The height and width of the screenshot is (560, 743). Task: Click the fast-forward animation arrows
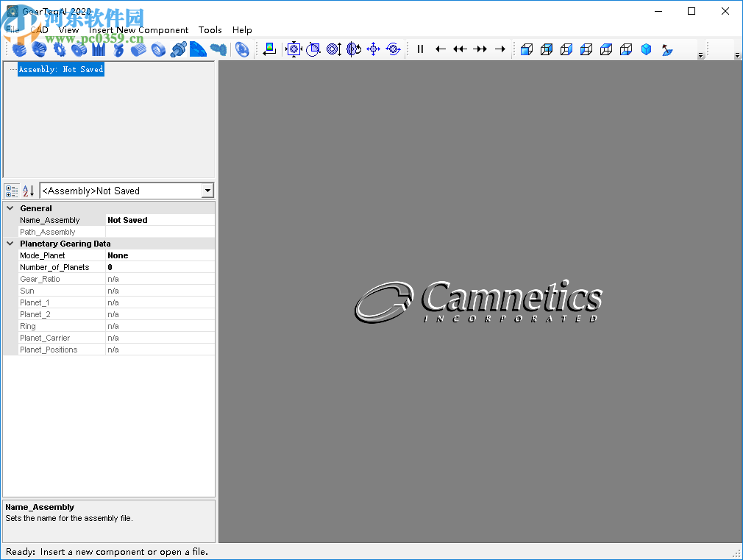click(480, 49)
